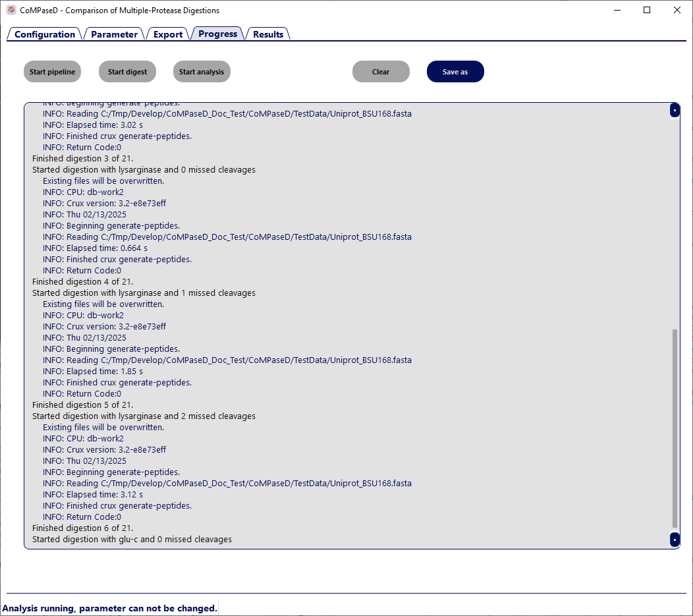Viewport: 693px width, 616px height.
Task: Minimize the CoMPaseD window
Action: coord(617,11)
